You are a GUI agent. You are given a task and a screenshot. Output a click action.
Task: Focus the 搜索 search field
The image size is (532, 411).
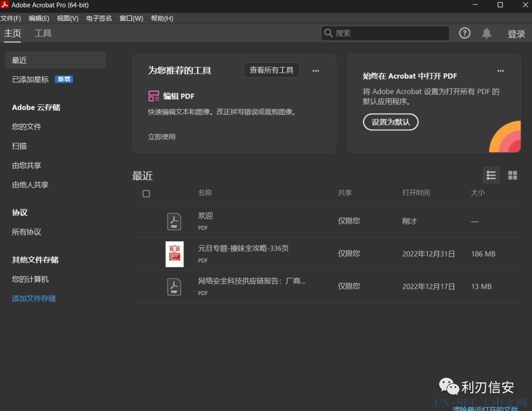385,33
